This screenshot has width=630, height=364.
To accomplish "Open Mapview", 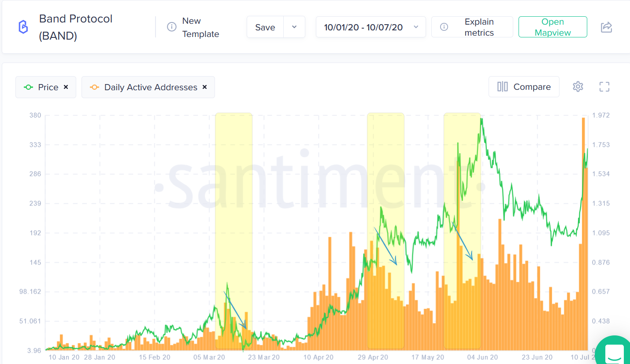I will [553, 27].
